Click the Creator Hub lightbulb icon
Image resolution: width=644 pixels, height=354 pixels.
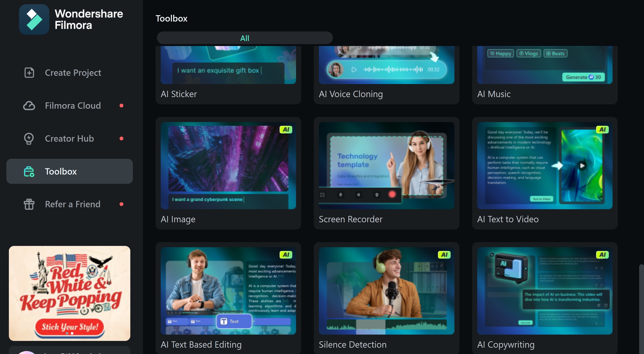click(29, 139)
